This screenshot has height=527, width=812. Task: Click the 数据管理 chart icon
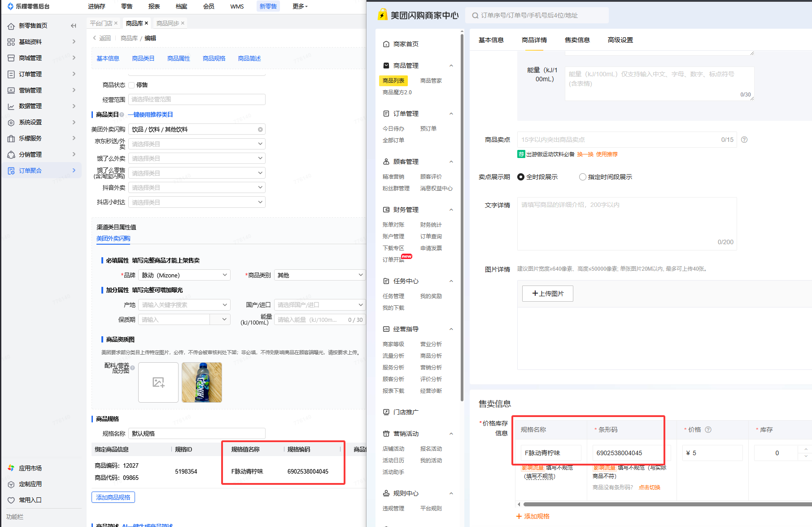pos(11,106)
